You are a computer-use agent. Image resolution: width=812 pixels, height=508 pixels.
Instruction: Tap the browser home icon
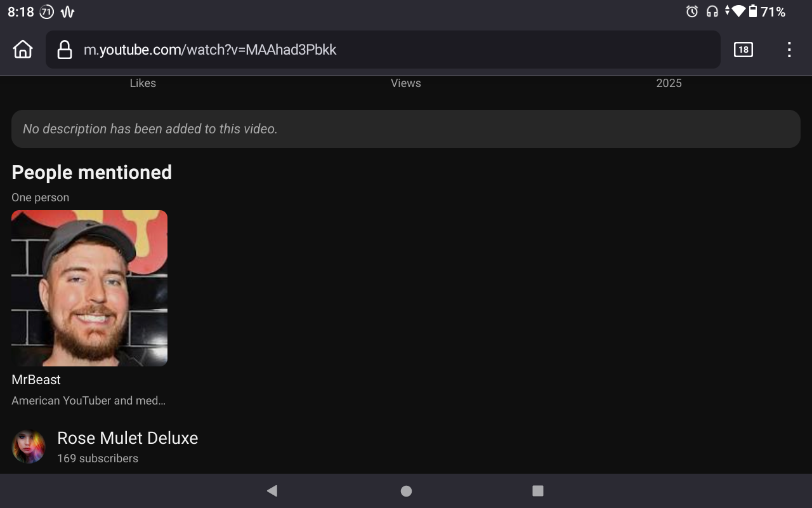[x=23, y=50]
